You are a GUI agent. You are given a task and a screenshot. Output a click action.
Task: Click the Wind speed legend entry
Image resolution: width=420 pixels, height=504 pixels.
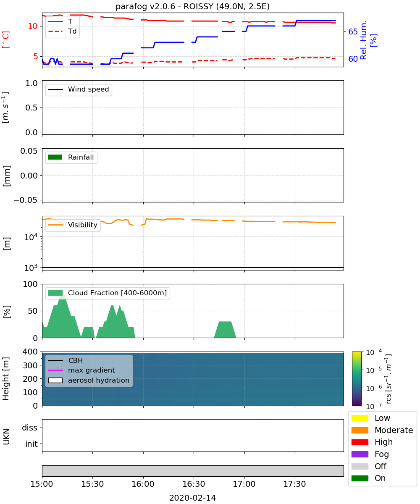pyautogui.click(x=79, y=89)
